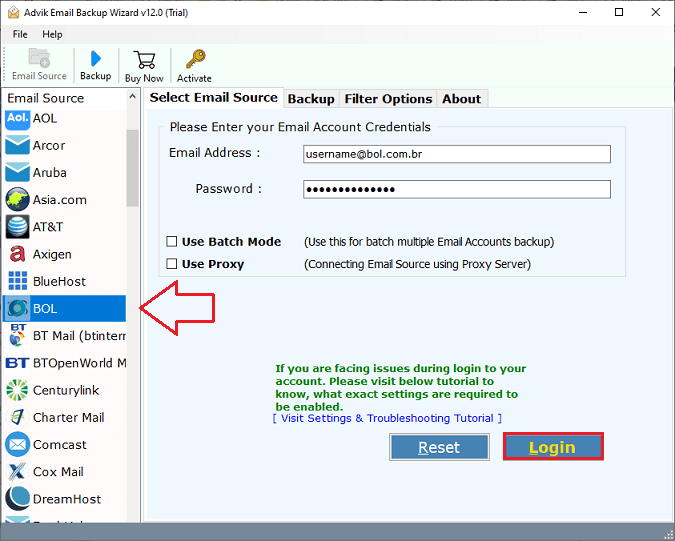Select the BT Mail logo icon
Screen dimensions: 675x541
coord(17,335)
